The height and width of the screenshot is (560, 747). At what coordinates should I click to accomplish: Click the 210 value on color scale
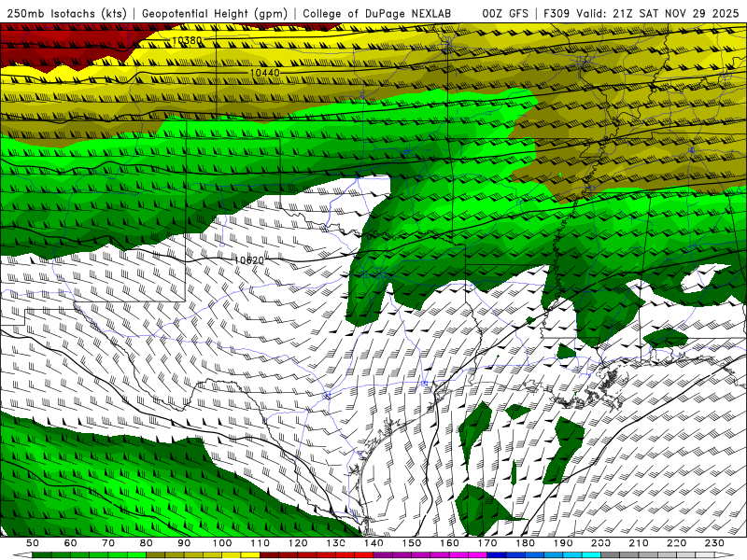[x=639, y=543]
